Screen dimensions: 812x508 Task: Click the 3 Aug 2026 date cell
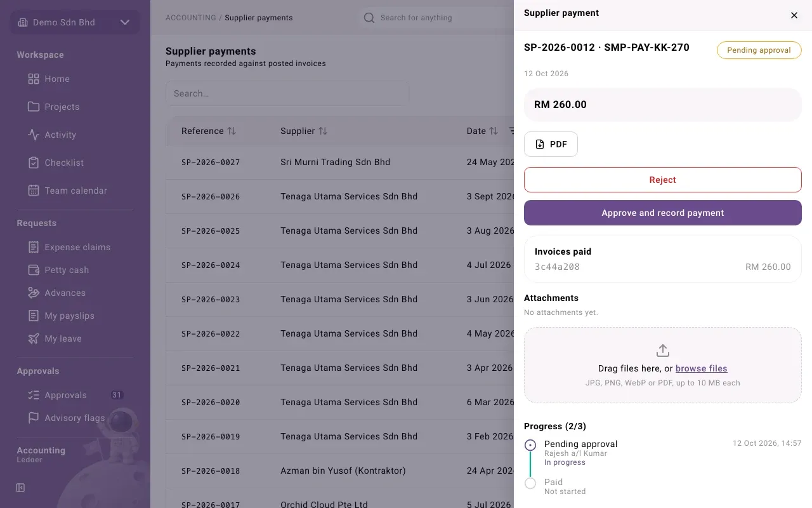click(x=490, y=231)
